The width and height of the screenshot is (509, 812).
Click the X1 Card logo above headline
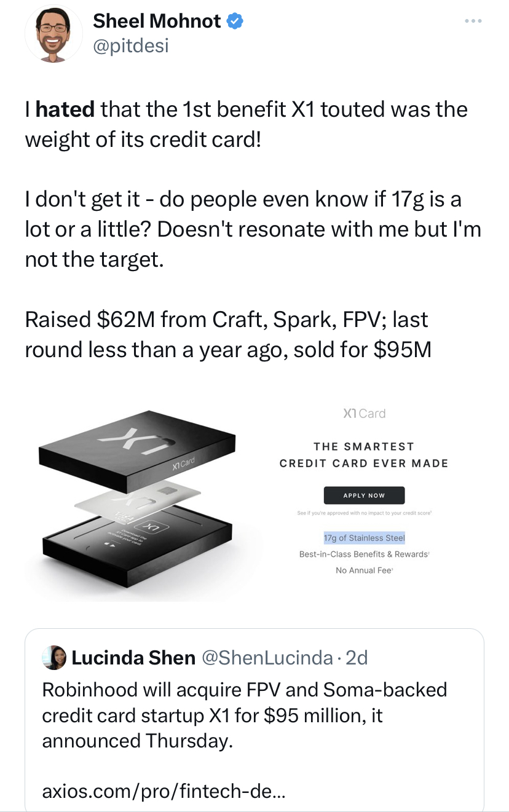click(x=364, y=414)
